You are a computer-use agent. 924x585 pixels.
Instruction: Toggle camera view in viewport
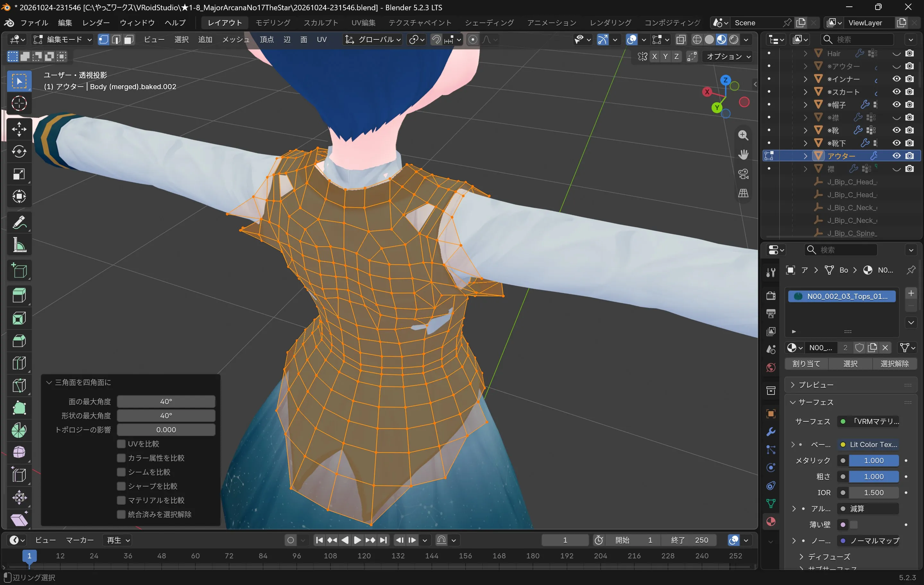click(743, 174)
